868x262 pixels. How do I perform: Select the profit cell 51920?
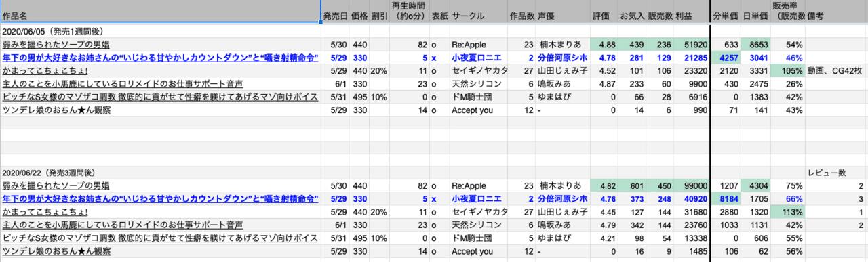pos(691,44)
